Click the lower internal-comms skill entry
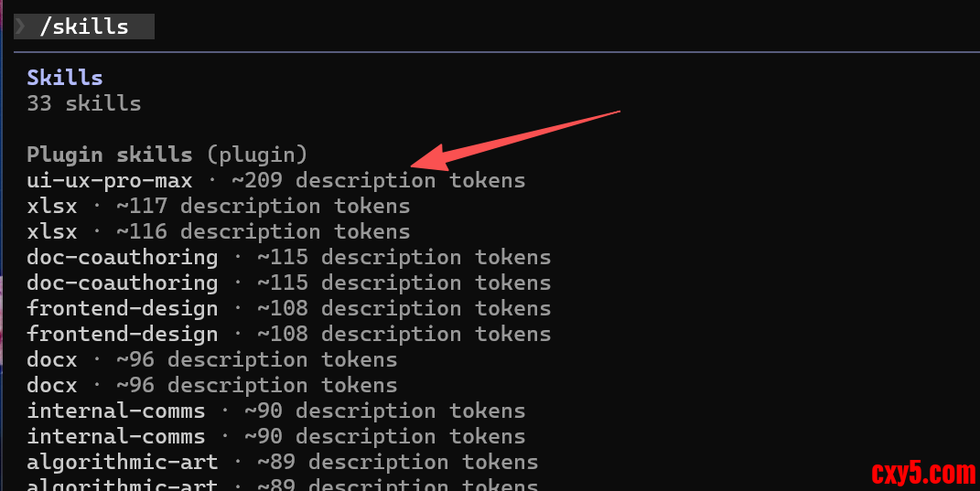The image size is (980, 491). (116, 436)
